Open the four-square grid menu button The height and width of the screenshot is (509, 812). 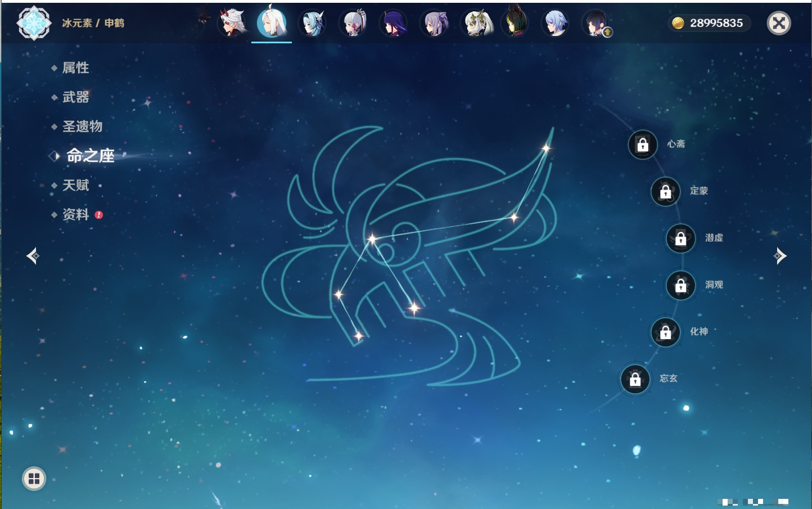(x=34, y=479)
